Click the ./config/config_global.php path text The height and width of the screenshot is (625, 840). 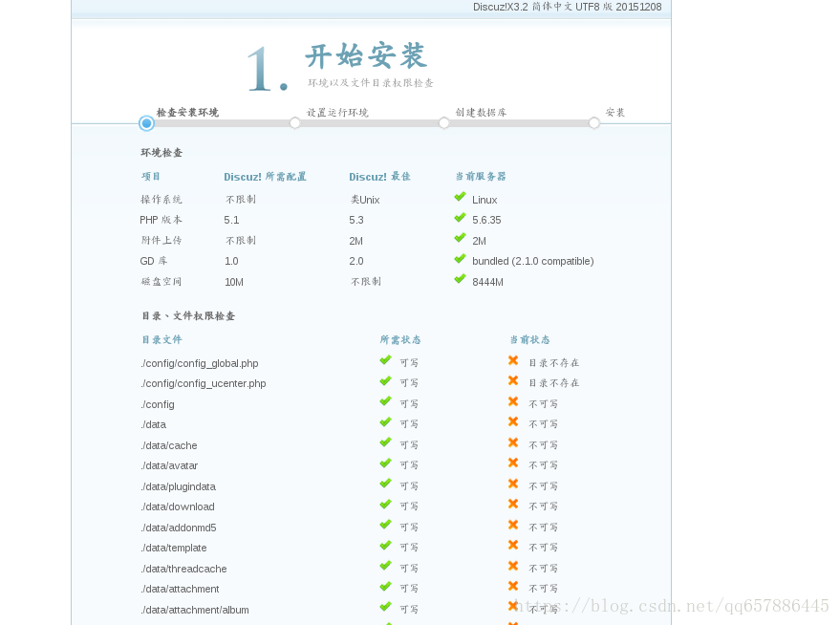click(200, 363)
